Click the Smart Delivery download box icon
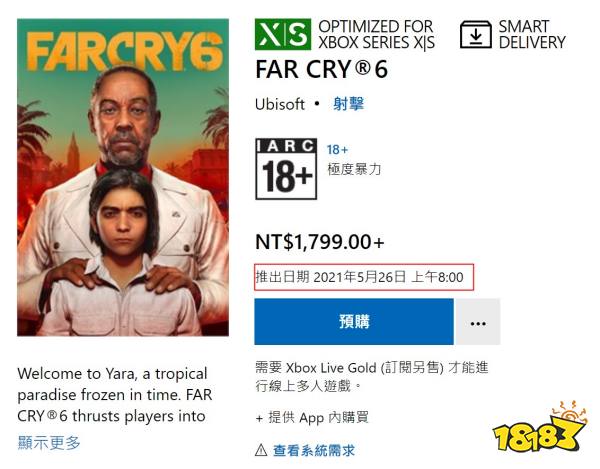Viewport: 600px width, 469px height. pos(476,34)
